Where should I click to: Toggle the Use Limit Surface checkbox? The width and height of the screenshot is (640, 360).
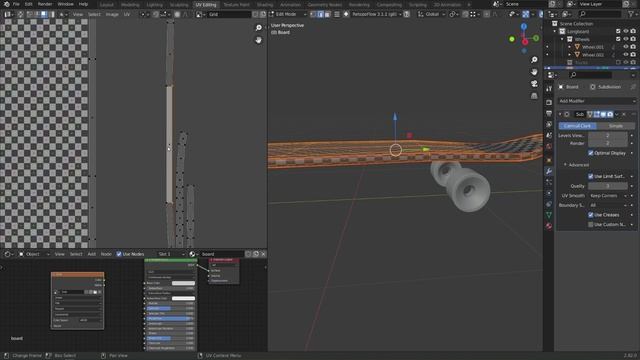pyautogui.click(x=591, y=176)
